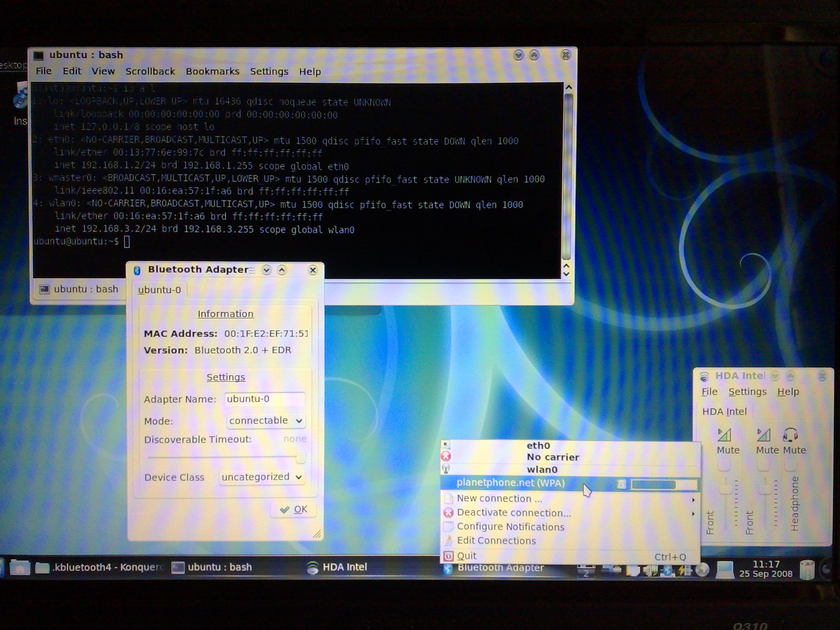Open the View menu in the terminal
The height and width of the screenshot is (630, 840).
click(103, 71)
